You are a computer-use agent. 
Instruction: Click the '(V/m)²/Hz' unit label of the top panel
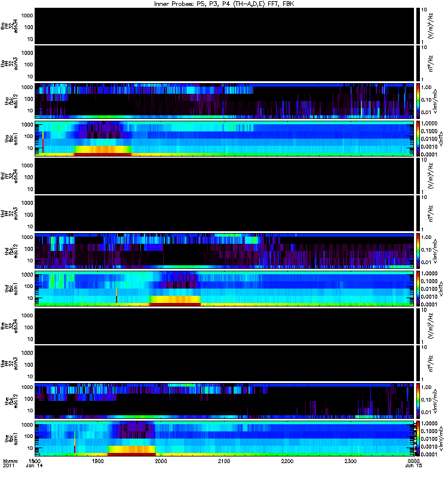click(431, 26)
